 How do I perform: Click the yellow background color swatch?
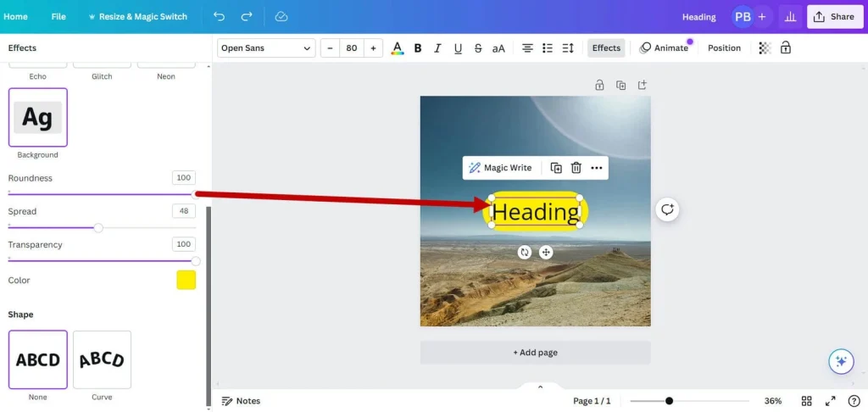point(186,280)
